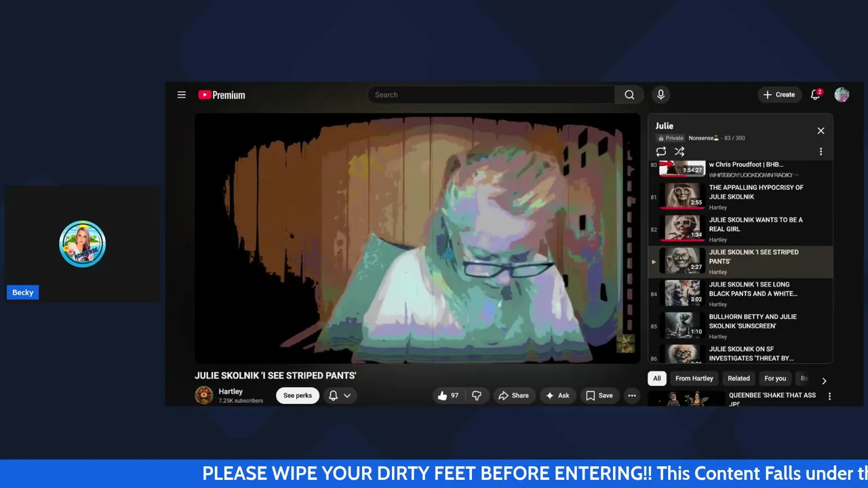Click the video title 'I SEE STRIPED PANTS'

(275, 375)
